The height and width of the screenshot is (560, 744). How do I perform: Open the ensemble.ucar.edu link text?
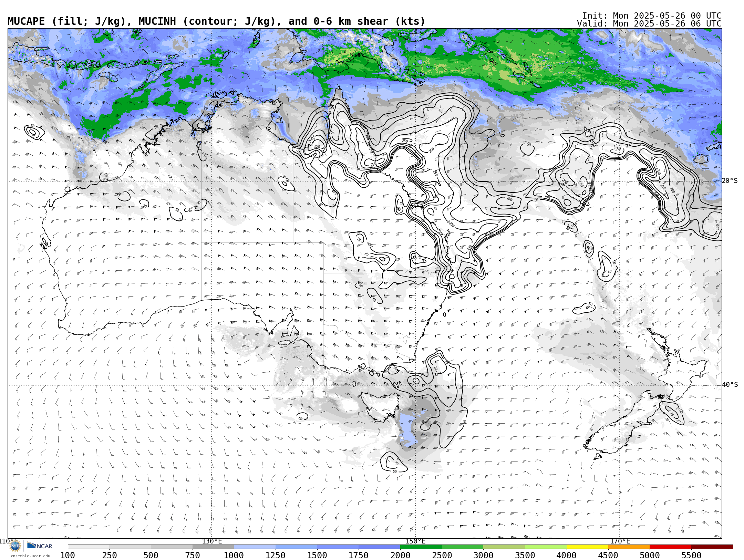pos(30,556)
